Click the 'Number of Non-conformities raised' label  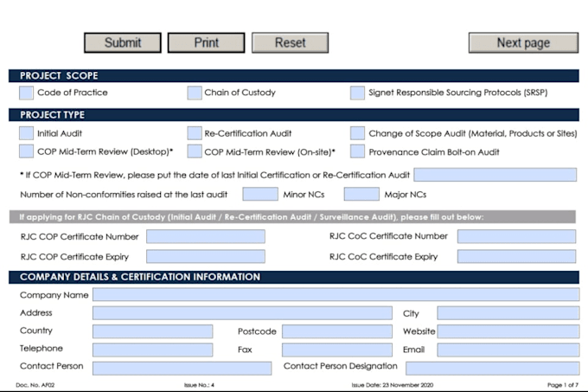pos(124,195)
